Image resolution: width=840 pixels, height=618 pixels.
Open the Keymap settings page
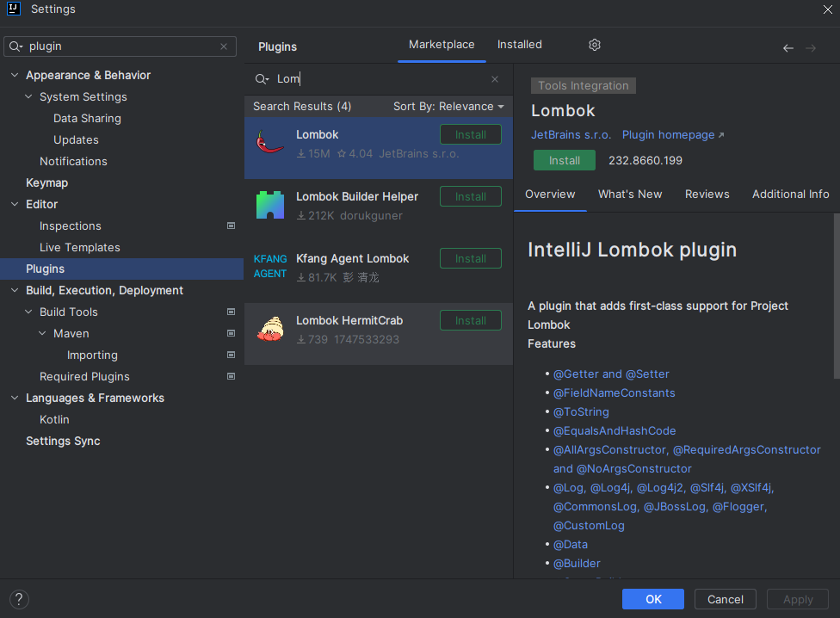(x=46, y=182)
